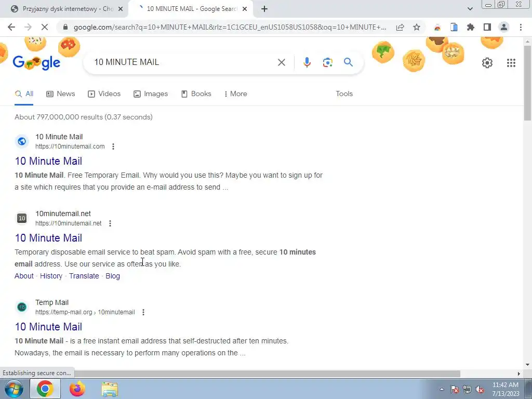532x399 pixels.
Task: Toggle the Chrome side panel
Action: (x=487, y=27)
